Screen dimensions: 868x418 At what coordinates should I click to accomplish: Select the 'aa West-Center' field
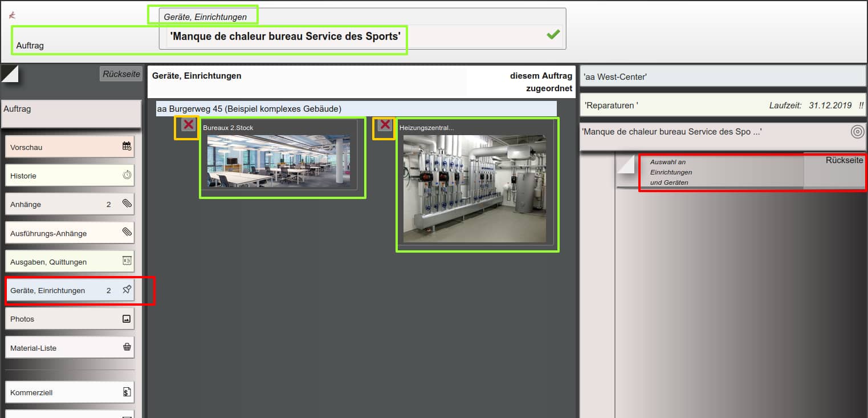coord(722,76)
